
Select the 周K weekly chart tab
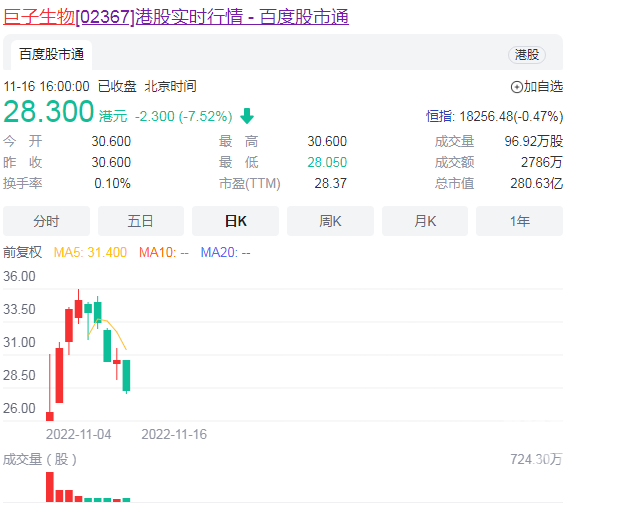coord(330,221)
